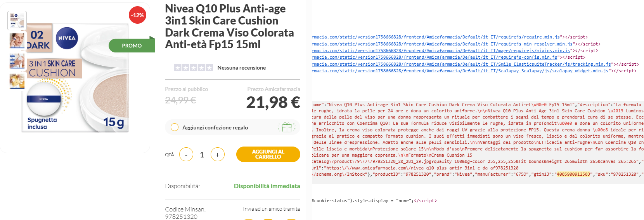View the third product gallery thumbnail

click(x=17, y=61)
